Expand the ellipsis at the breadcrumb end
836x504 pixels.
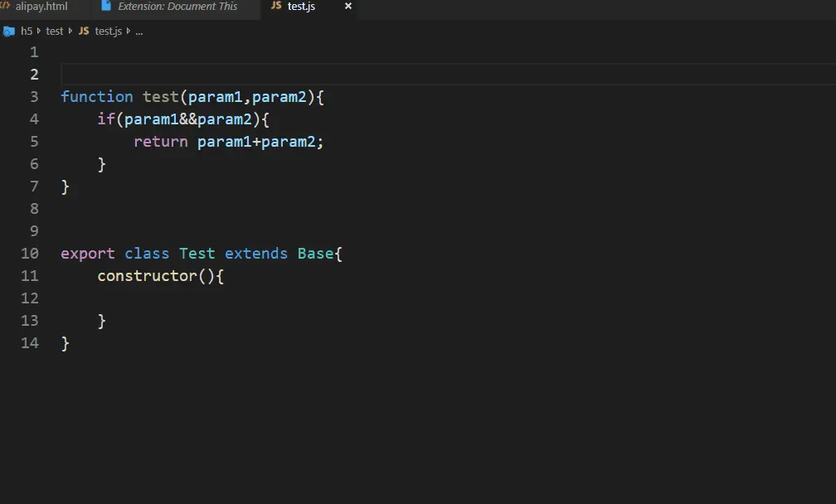point(139,31)
